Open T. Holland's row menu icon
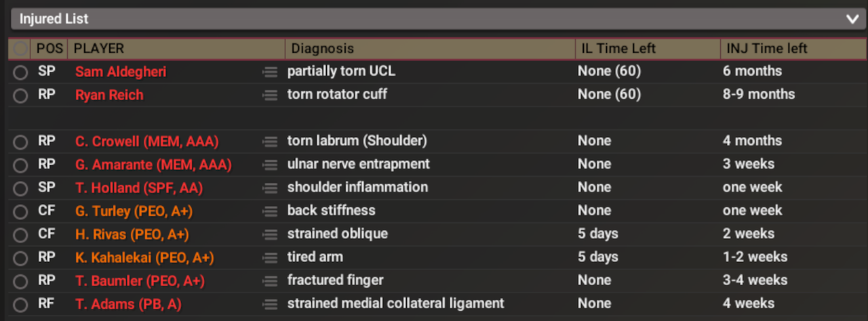The width and height of the screenshot is (868, 321). tap(270, 188)
